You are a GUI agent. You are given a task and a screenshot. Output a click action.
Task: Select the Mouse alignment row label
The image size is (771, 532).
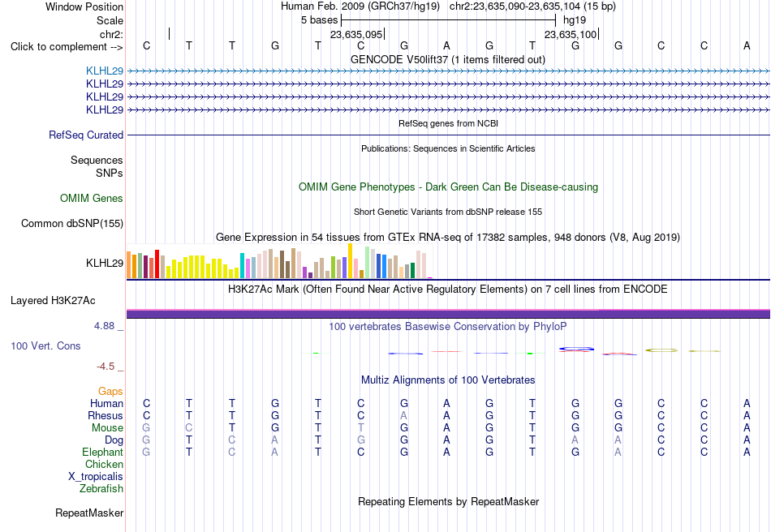[107, 428]
